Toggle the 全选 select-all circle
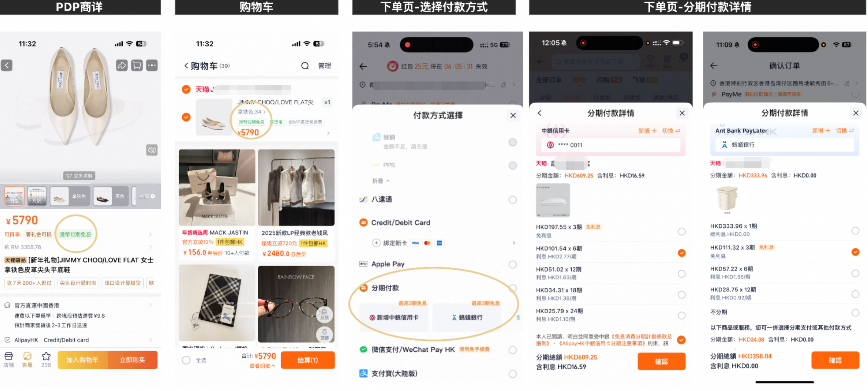This screenshot has height=391, width=868. click(186, 360)
